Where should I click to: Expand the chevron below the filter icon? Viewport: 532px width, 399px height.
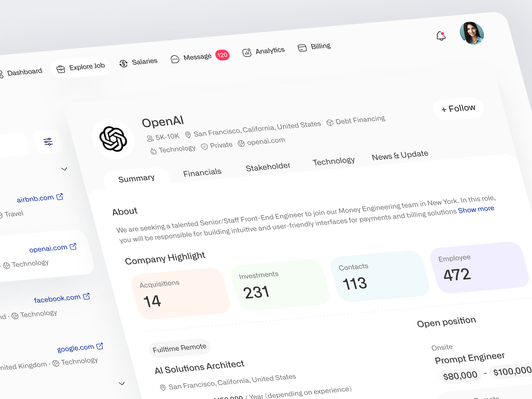click(x=64, y=169)
